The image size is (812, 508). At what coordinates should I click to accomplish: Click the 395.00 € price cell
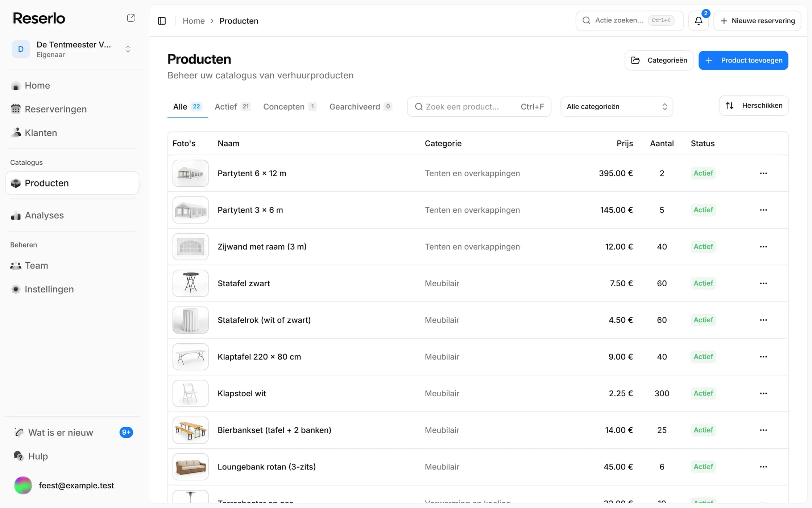click(616, 173)
